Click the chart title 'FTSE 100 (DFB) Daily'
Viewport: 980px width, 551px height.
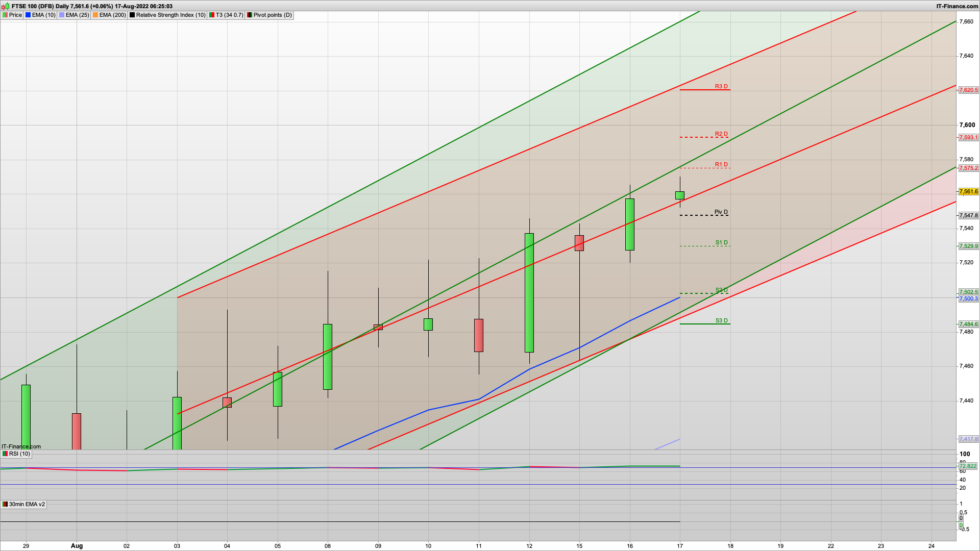click(x=40, y=6)
